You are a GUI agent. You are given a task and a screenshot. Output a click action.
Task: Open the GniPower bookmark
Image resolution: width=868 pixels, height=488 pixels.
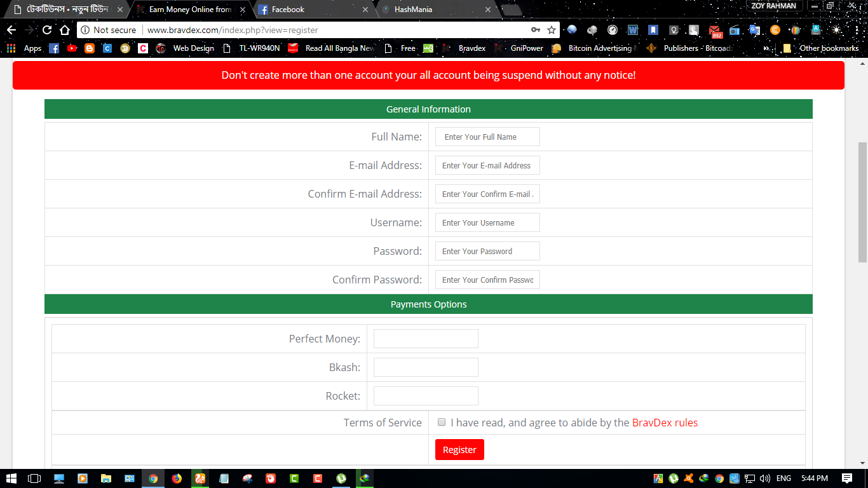click(519, 48)
